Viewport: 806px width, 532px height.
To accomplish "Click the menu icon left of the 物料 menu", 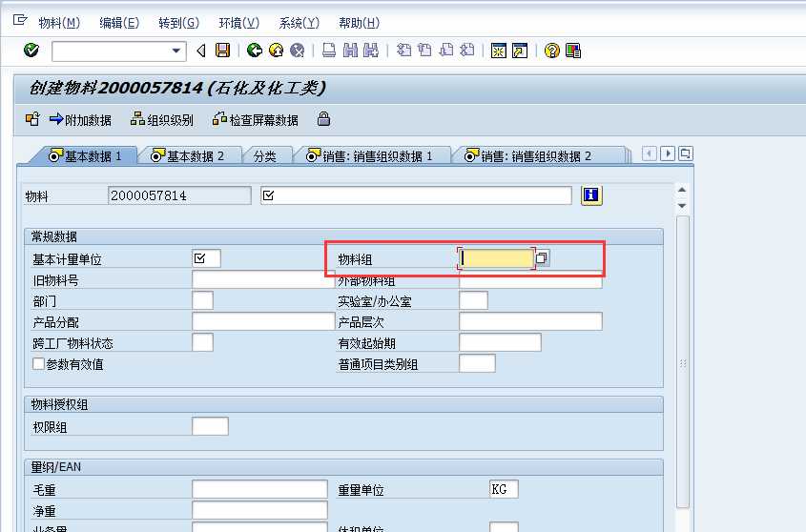I will coord(20,21).
